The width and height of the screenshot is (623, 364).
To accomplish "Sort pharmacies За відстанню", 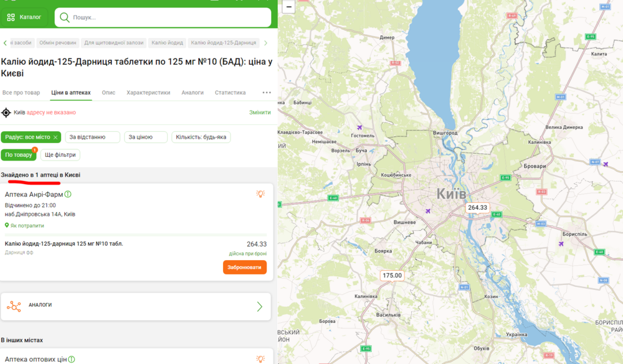I will pyautogui.click(x=92, y=137).
